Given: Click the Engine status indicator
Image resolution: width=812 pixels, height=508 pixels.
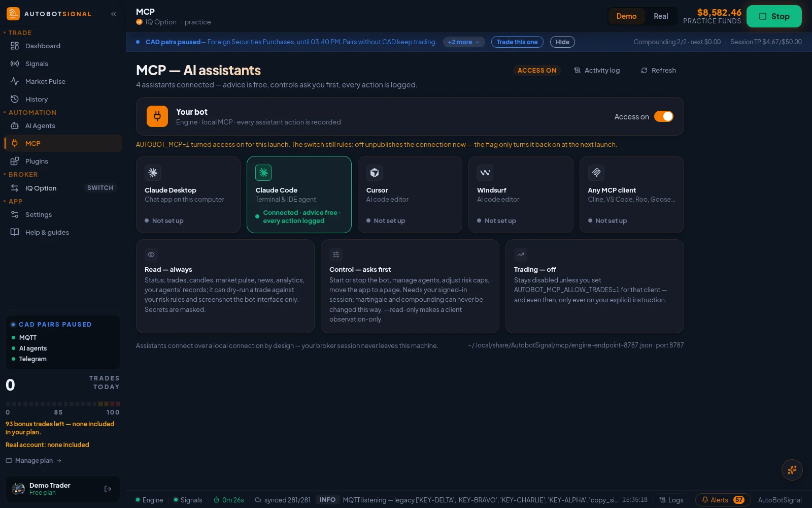Looking at the screenshot, I should click(149, 500).
